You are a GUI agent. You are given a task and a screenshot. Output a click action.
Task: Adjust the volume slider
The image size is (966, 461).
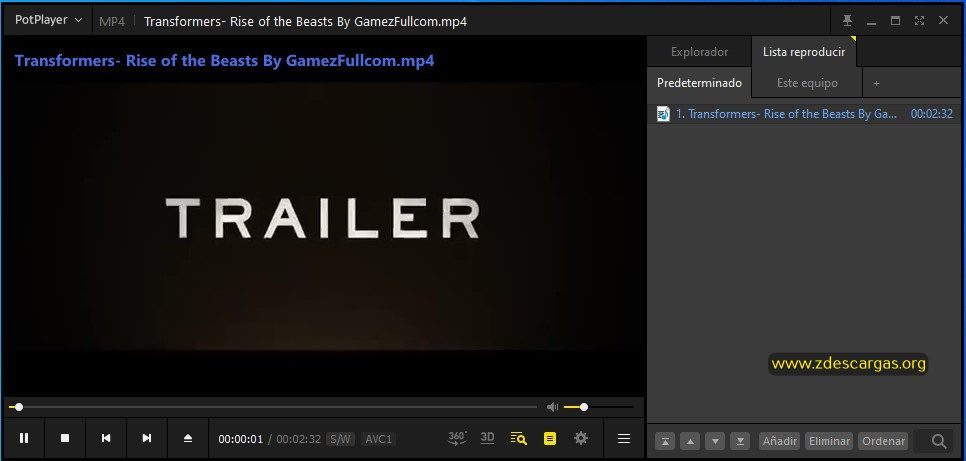coord(599,407)
